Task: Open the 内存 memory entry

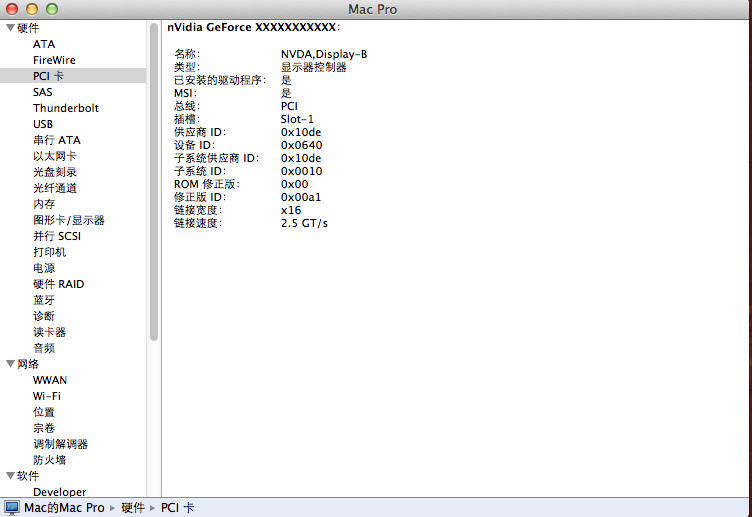Action: (x=44, y=204)
